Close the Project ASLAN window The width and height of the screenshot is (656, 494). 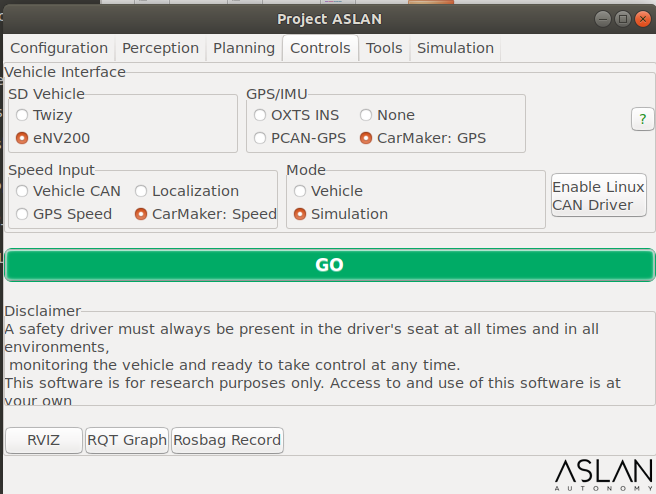coord(642,19)
